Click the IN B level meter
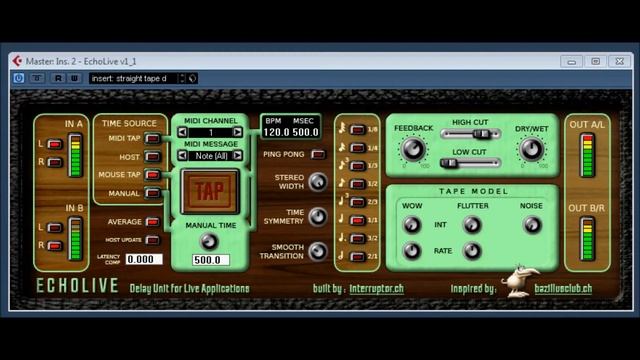The width and height of the screenshot is (640, 360). coord(75,239)
